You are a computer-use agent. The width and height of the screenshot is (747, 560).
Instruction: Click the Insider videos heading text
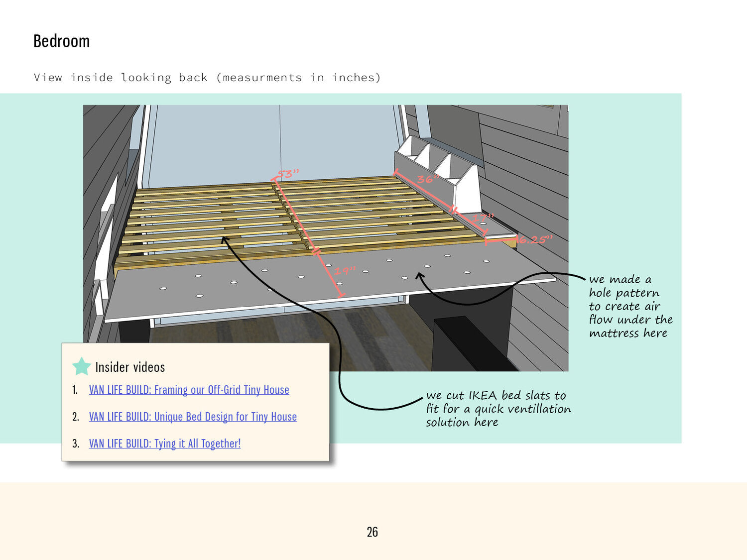129,367
